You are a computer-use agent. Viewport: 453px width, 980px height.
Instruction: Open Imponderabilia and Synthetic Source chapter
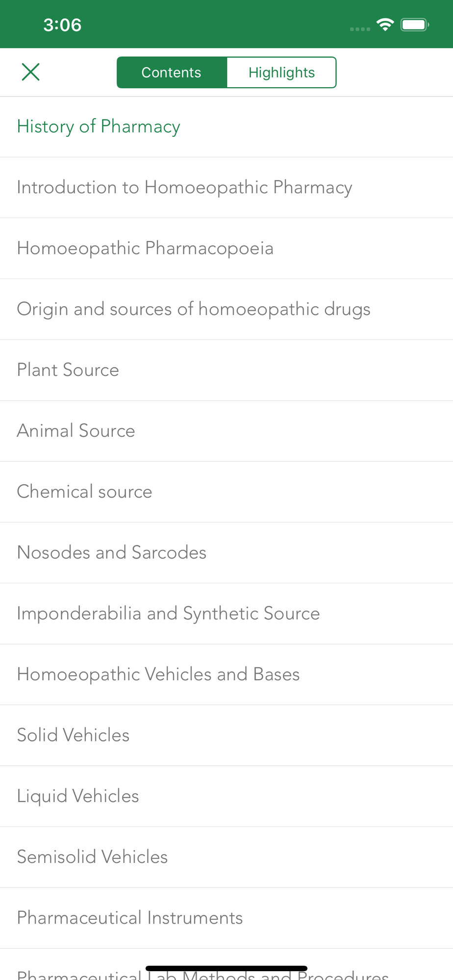point(168,613)
